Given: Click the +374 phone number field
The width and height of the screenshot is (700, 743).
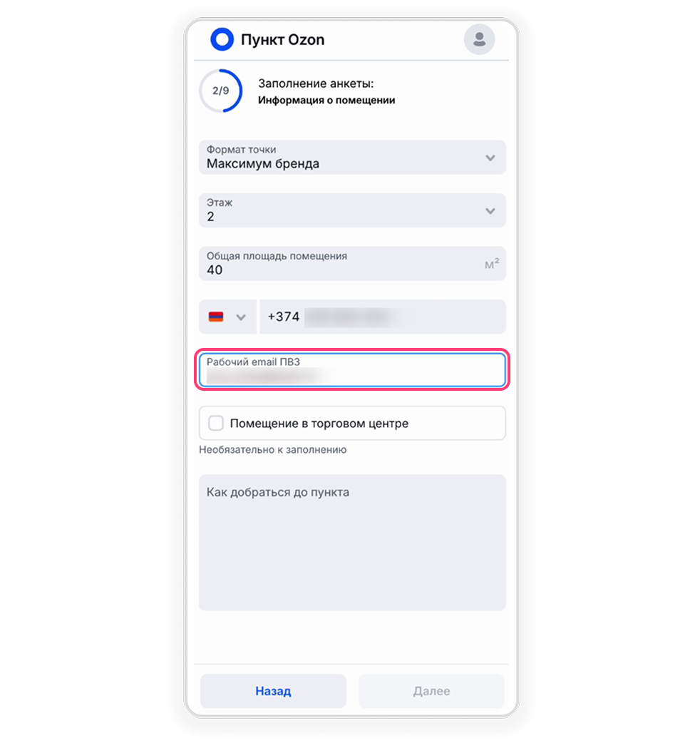Looking at the screenshot, I should pos(383,317).
